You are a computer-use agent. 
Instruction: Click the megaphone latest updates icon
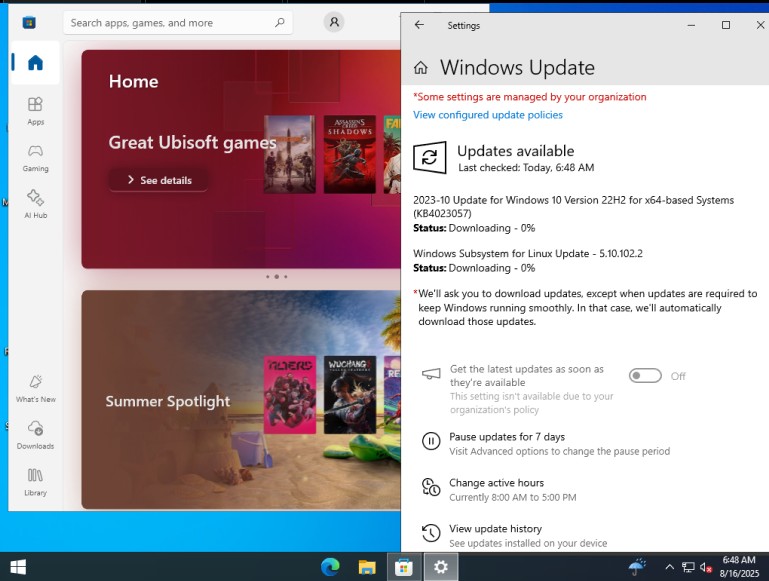(x=431, y=375)
